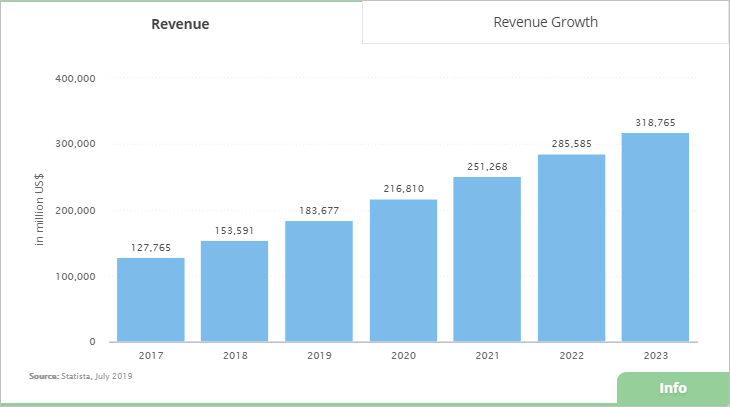Select the 285,585 value label
Image resolution: width=730 pixels, height=407 pixels.
[x=571, y=144]
